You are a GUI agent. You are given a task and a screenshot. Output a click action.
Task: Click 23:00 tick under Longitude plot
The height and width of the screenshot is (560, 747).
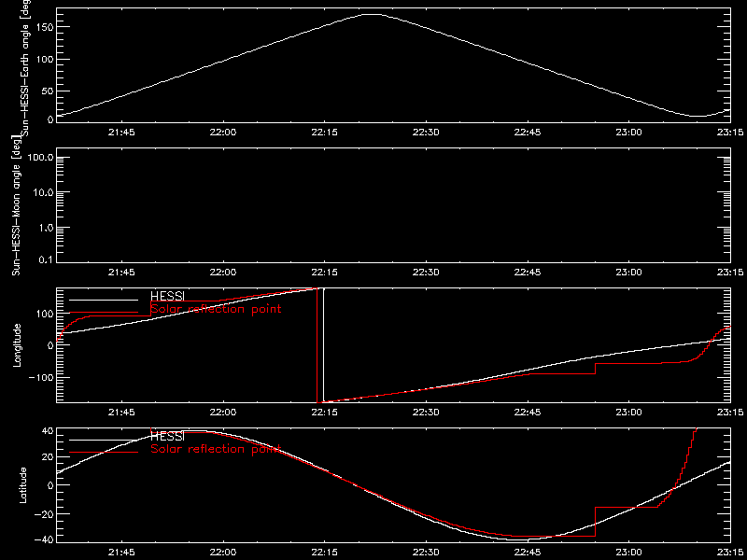[x=628, y=413]
